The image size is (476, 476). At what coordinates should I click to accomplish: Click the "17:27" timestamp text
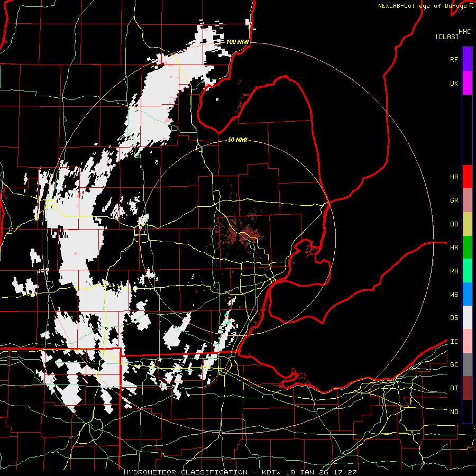point(346,472)
